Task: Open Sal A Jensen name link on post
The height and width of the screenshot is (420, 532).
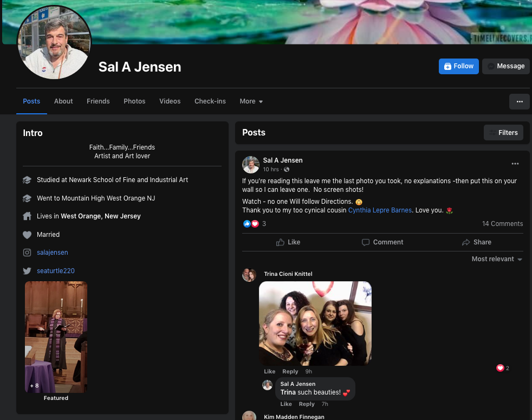Action: click(x=283, y=160)
